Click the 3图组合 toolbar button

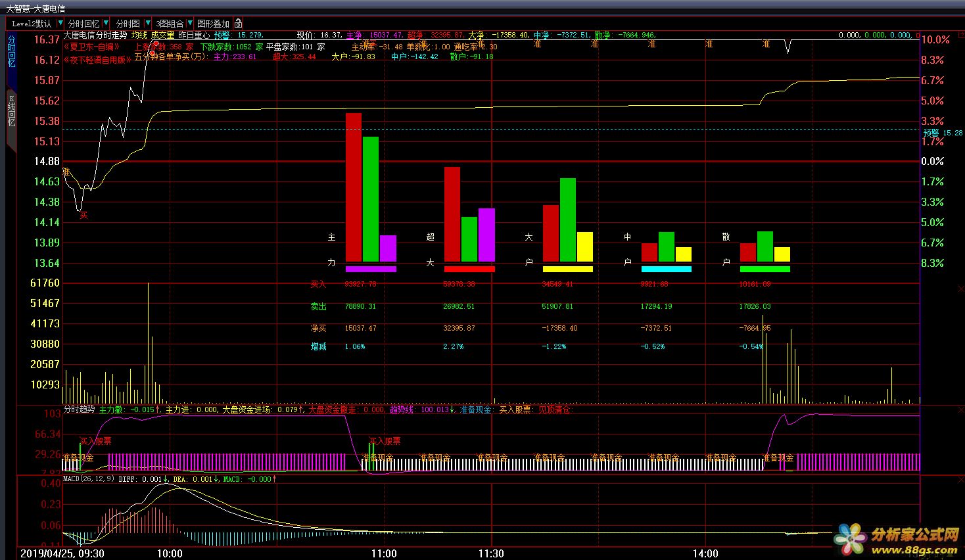coord(170,24)
